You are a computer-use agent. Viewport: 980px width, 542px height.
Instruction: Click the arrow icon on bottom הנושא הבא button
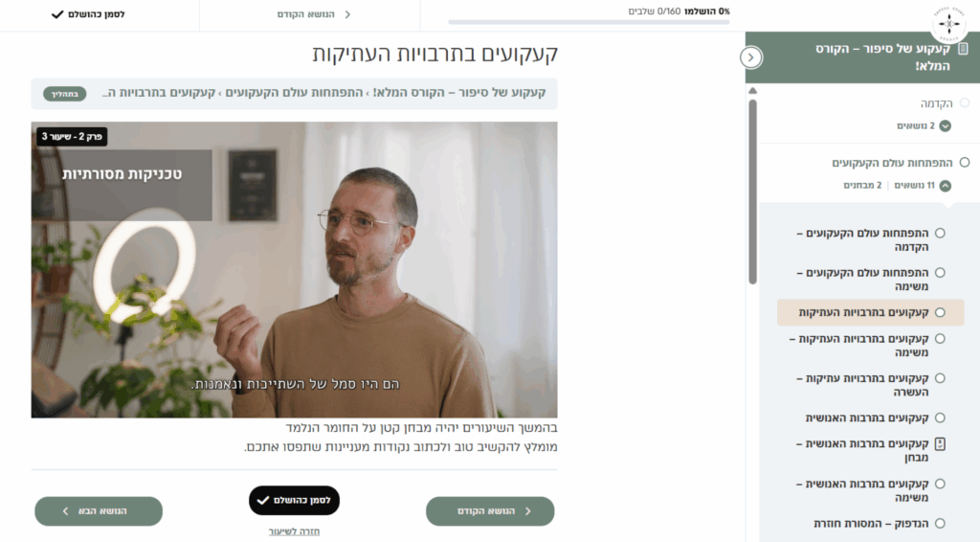(66, 511)
